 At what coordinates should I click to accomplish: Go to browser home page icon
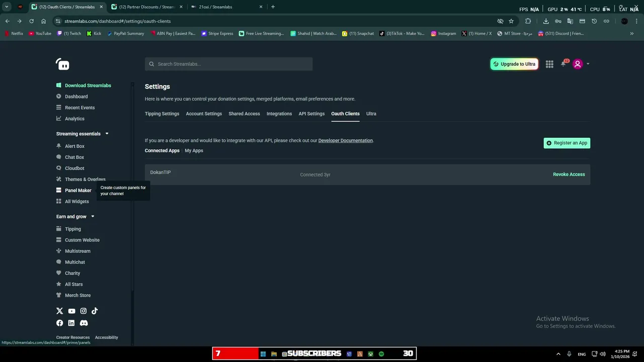click(43, 21)
